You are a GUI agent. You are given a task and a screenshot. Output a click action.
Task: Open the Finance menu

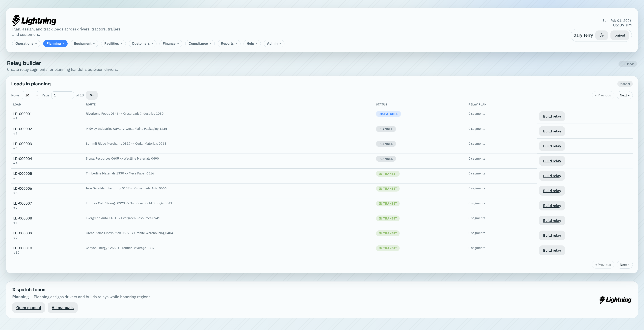(x=171, y=43)
